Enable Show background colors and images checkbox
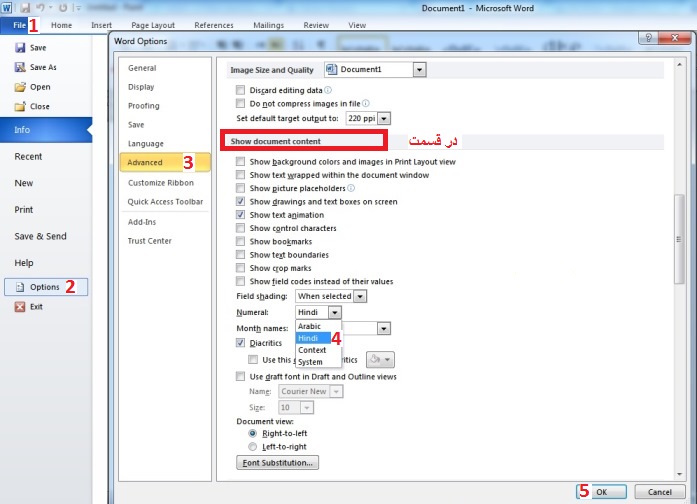Viewport: 697px width, 504px height. [x=240, y=162]
